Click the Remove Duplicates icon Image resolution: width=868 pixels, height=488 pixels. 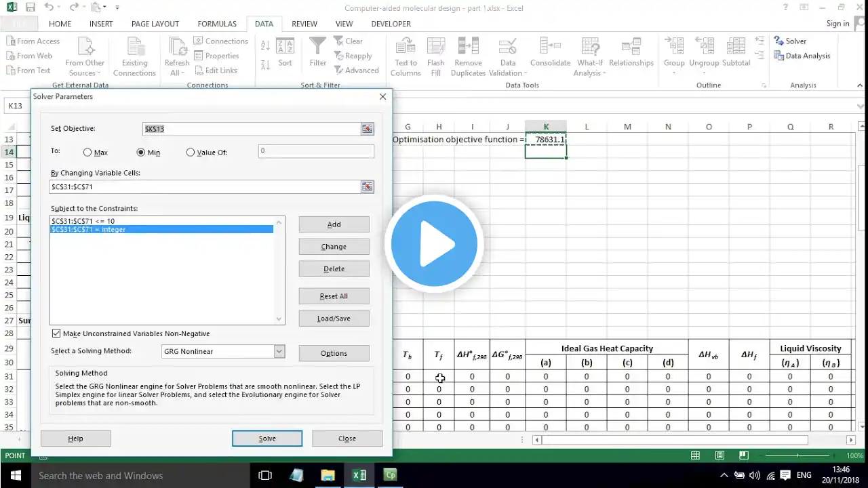click(x=468, y=47)
